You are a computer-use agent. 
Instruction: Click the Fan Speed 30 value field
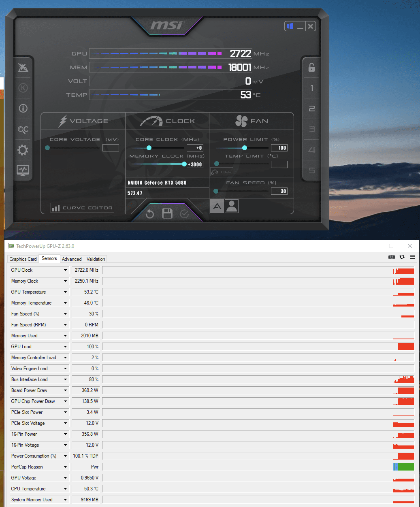(279, 191)
